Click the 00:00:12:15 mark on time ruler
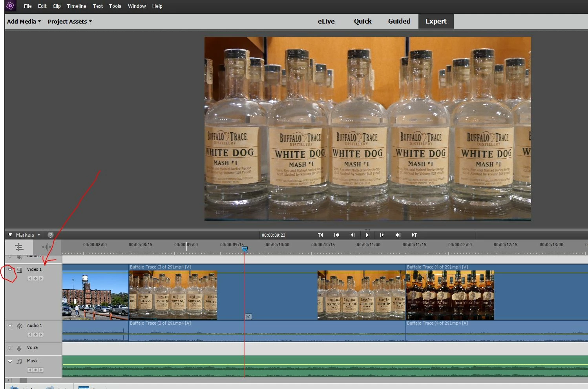The image size is (588, 389). [506, 245]
